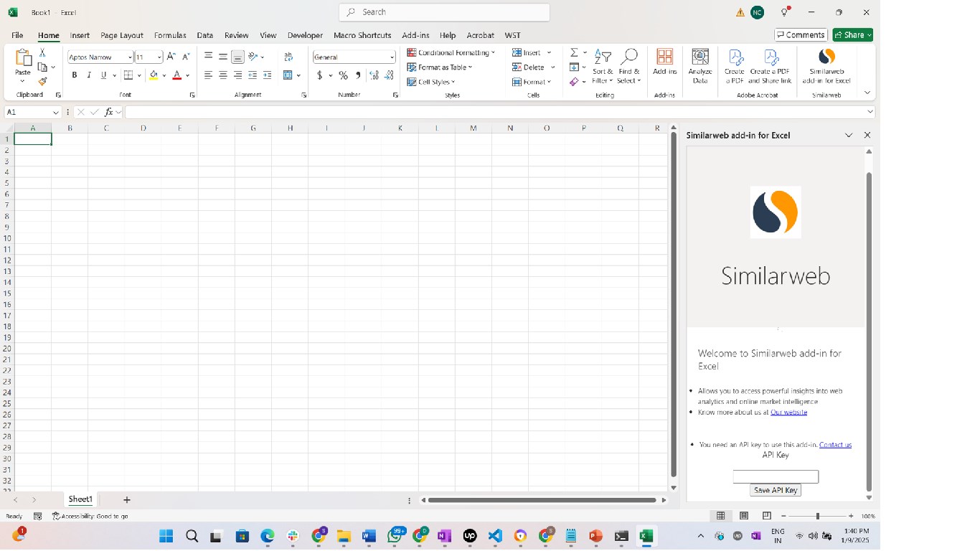Decrease the cell indent
Screen dimensions: 980x551
tap(253, 75)
